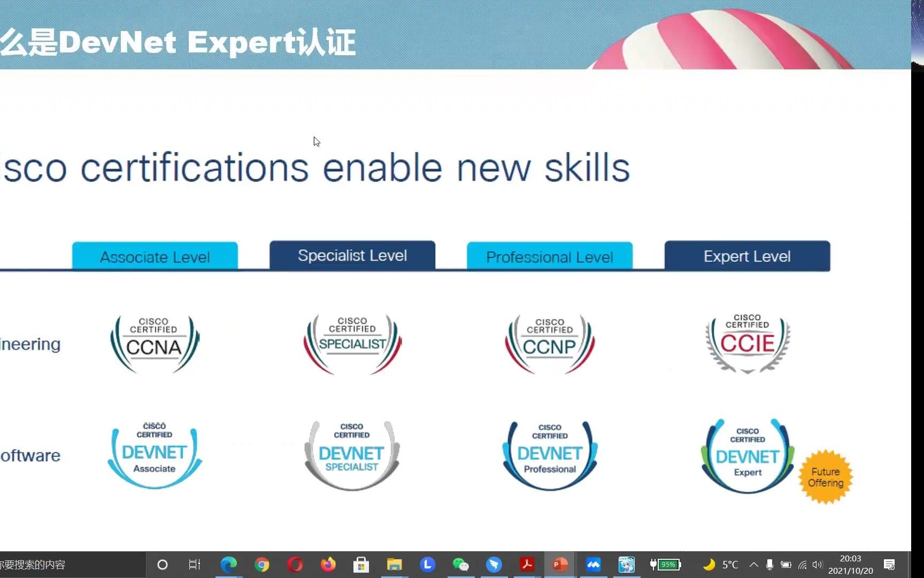The width and height of the screenshot is (924, 578).
Task: Click the Expert Level header box
Action: 747,256
